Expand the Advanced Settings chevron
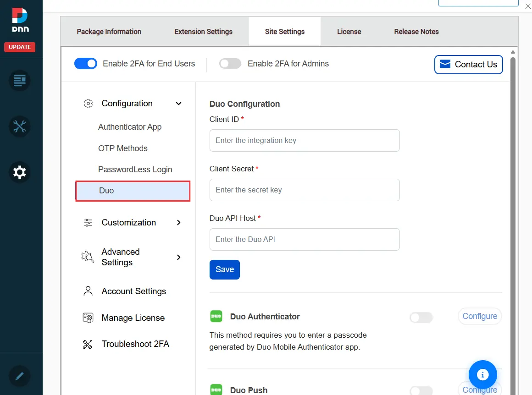Image resolution: width=532 pixels, height=395 pixels. click(179, 258)
